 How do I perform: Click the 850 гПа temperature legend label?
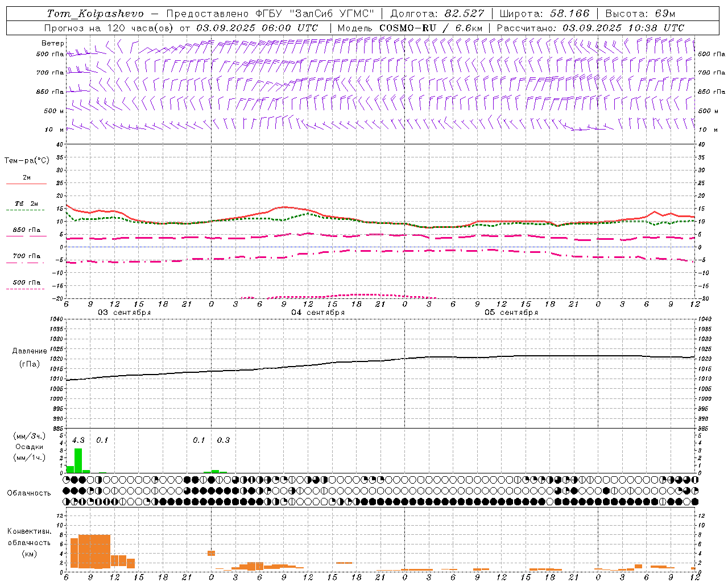point(26,230)
